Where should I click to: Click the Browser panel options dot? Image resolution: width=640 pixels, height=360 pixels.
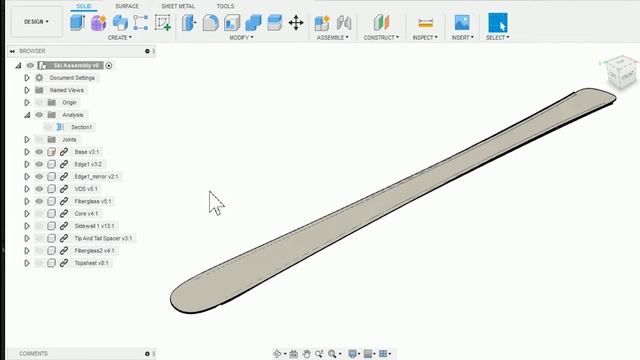pyautogui.click(x=147, y=51)
